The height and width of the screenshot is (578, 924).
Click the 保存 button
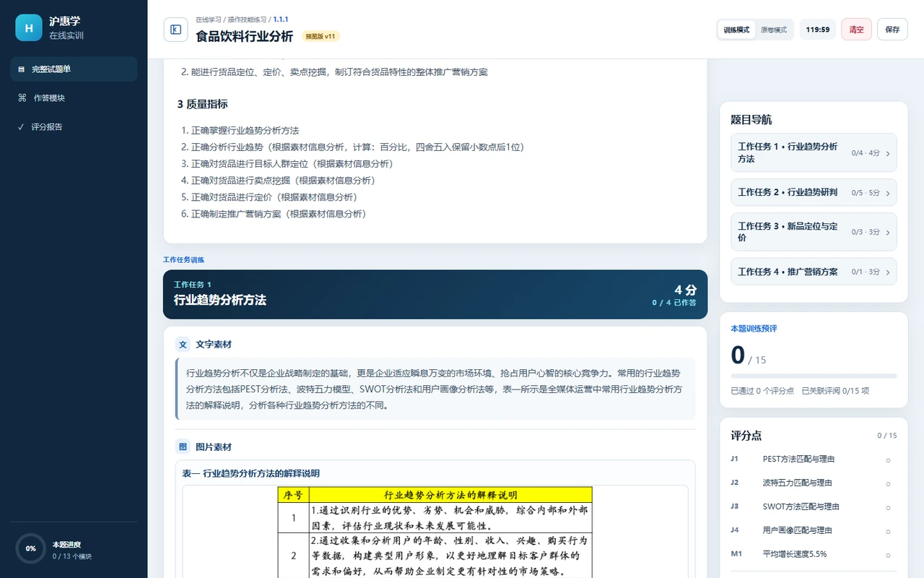892,30
